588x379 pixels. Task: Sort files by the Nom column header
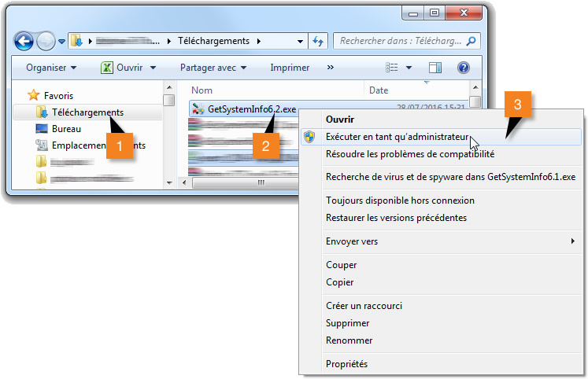pyautogui.click(x=202, y=90)
